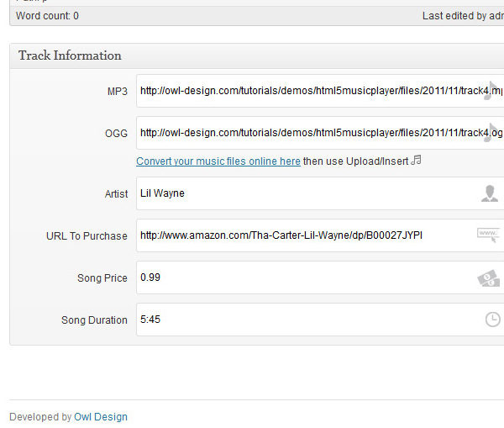Edit the Artist field containing Lil Wayne
Viewport: 504px width, 428px height.
(x=320, y=193)
